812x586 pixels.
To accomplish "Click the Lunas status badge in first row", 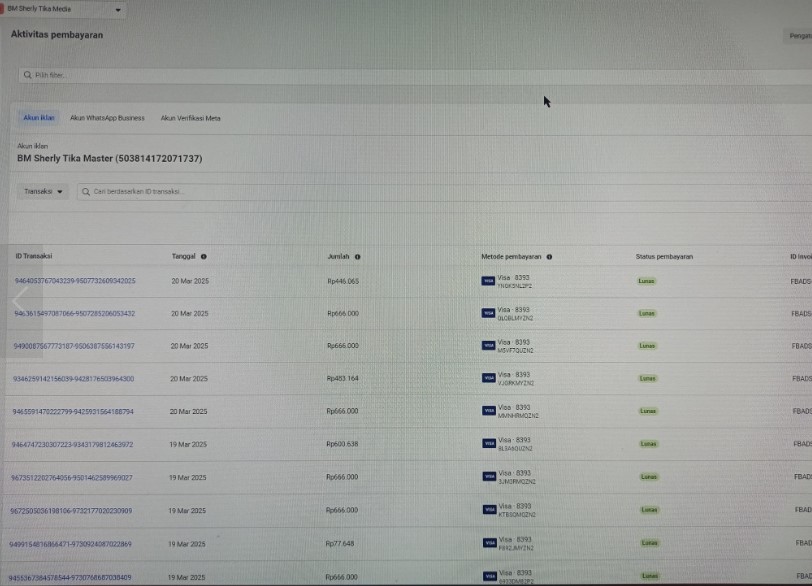I will coord(647,281).
